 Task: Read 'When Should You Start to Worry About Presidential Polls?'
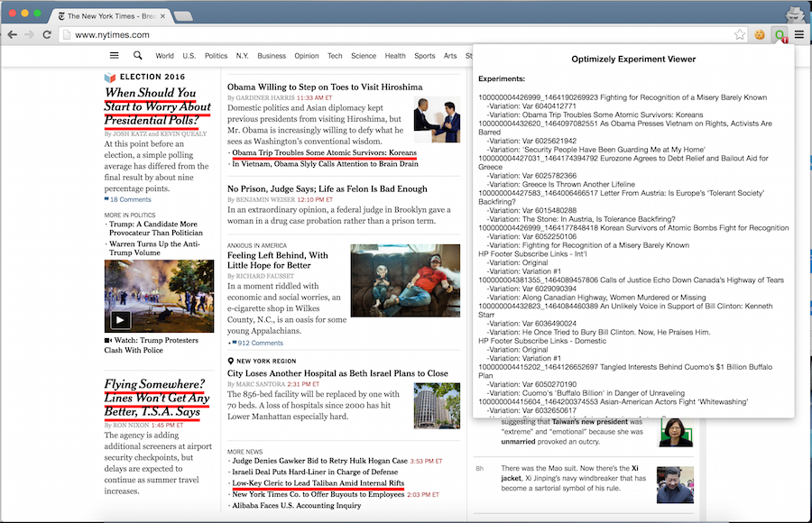(x=157, y=106)
